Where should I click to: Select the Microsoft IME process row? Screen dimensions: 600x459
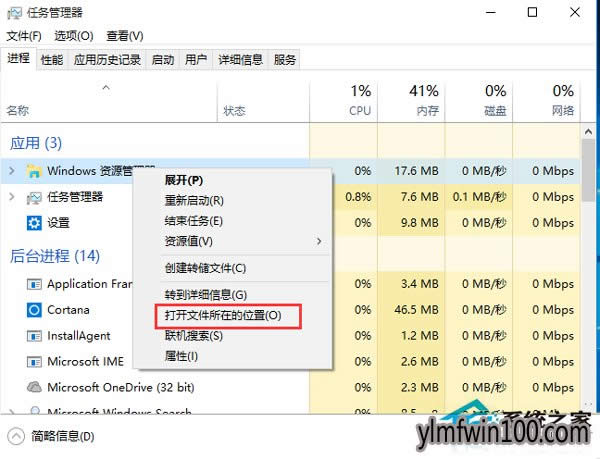click(x=291, y=361)
